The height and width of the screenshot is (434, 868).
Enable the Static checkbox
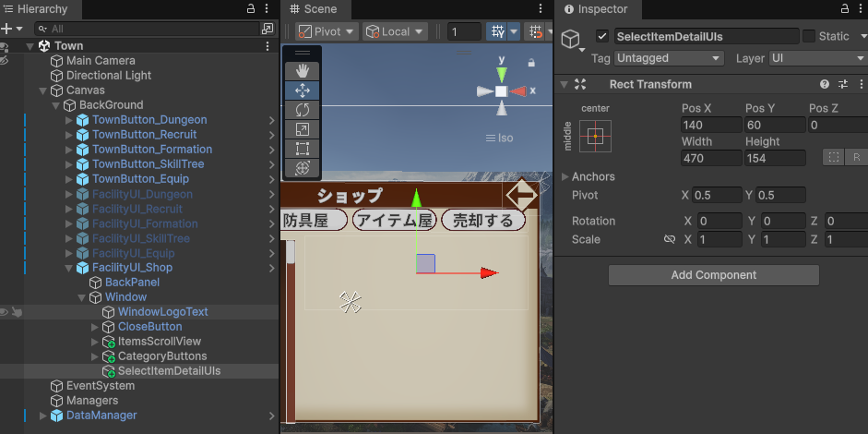point(808,36)
